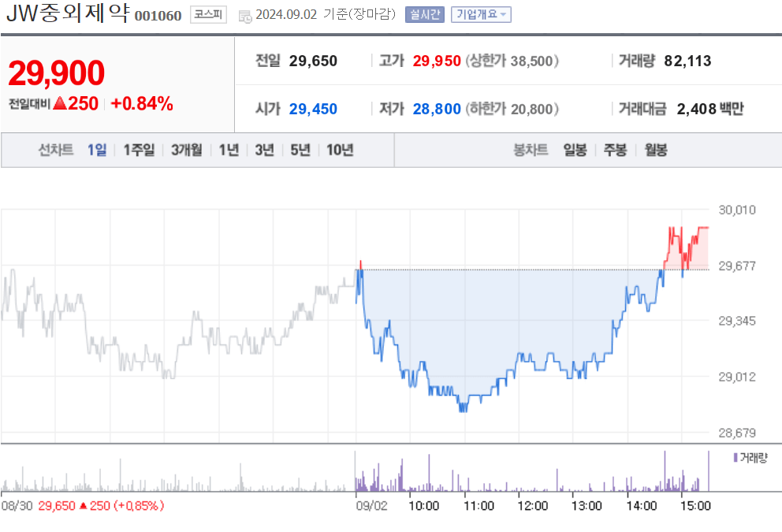Select the 1주일 line chart tab
The image size is (782, 532).
pos(140,150)
